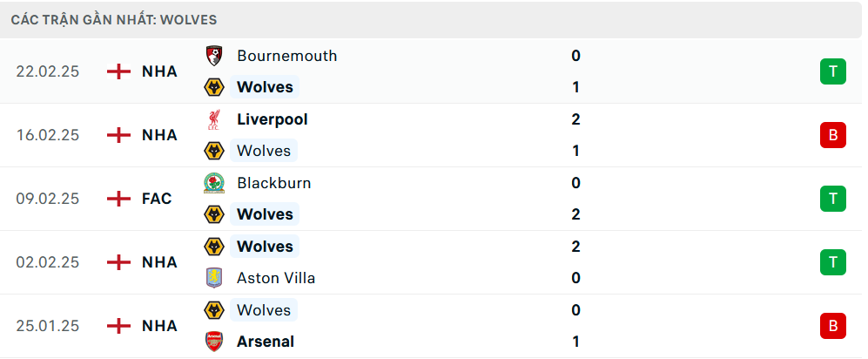The height and width of the screenshot is (359, 868).
Task: Click England flag beside the FAC match
Action: point(118,199)
